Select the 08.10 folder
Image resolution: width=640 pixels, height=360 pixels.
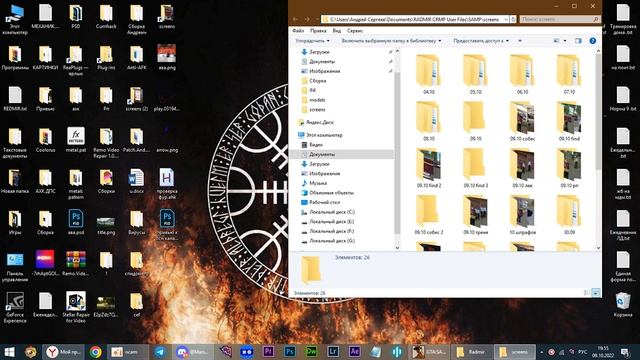point(428,121)
